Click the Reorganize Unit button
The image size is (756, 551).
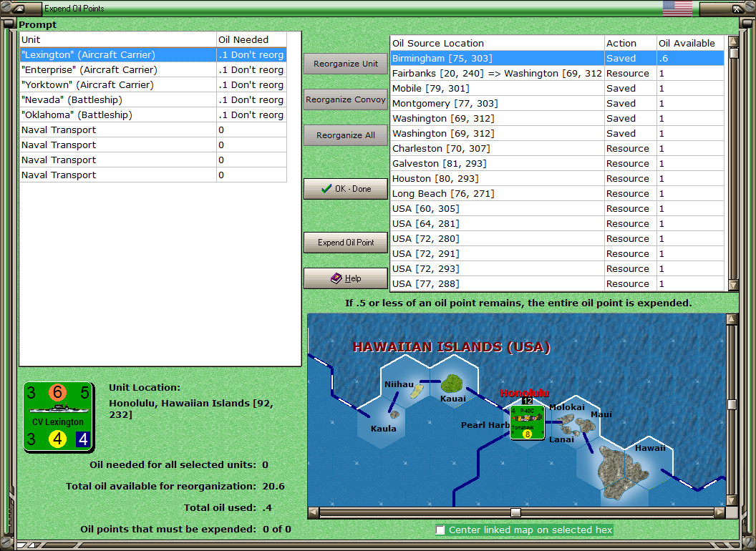[346, 64]
